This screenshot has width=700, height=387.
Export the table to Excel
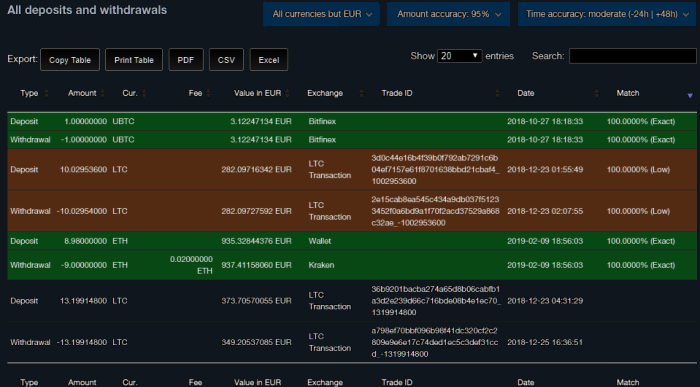[269, 60]
